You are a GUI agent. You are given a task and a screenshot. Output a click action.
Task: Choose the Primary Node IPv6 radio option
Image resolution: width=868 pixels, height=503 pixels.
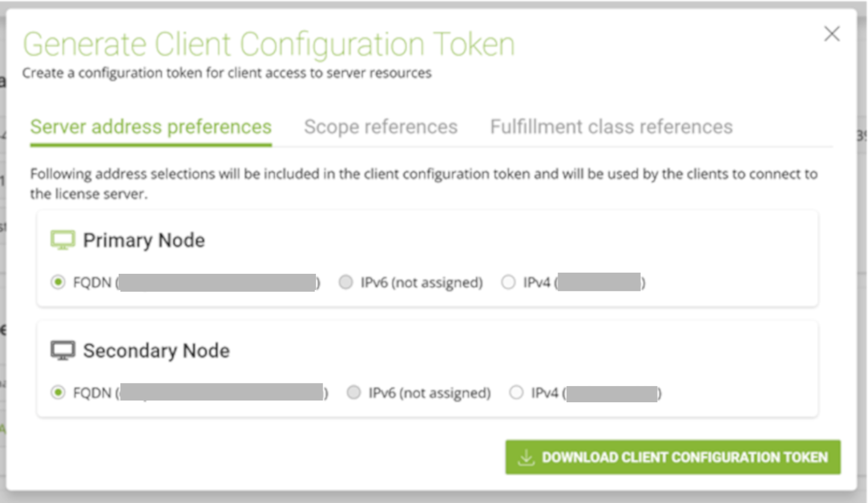tap(345, 282)
